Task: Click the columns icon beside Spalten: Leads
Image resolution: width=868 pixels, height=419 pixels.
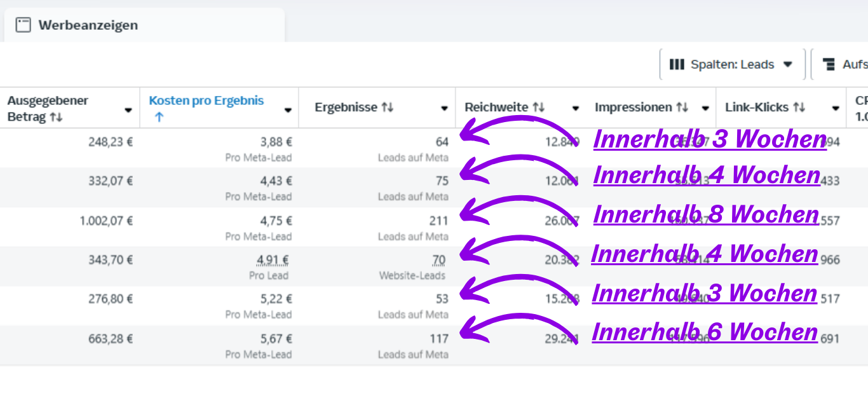Action: coord(677,64)
